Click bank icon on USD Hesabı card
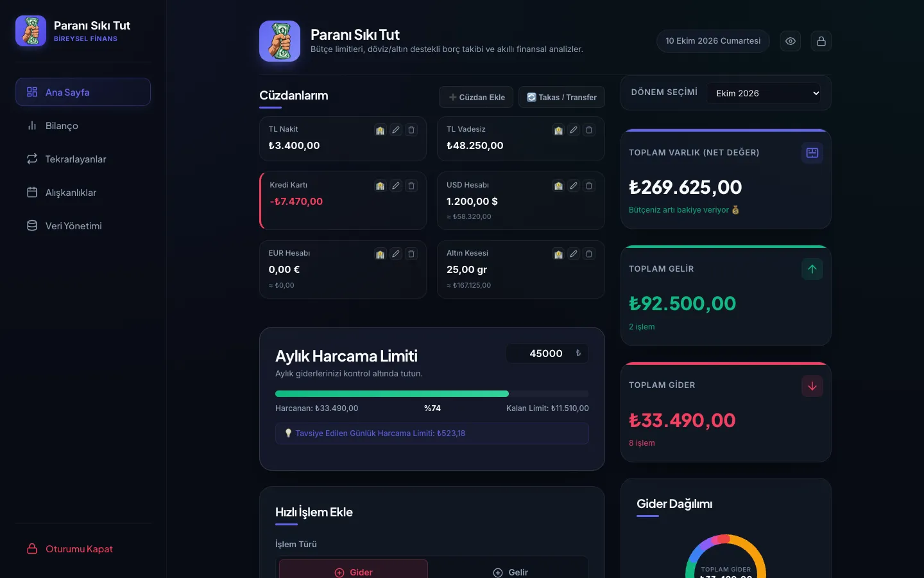The image size is (924, 578). click(x=558, y=186)
